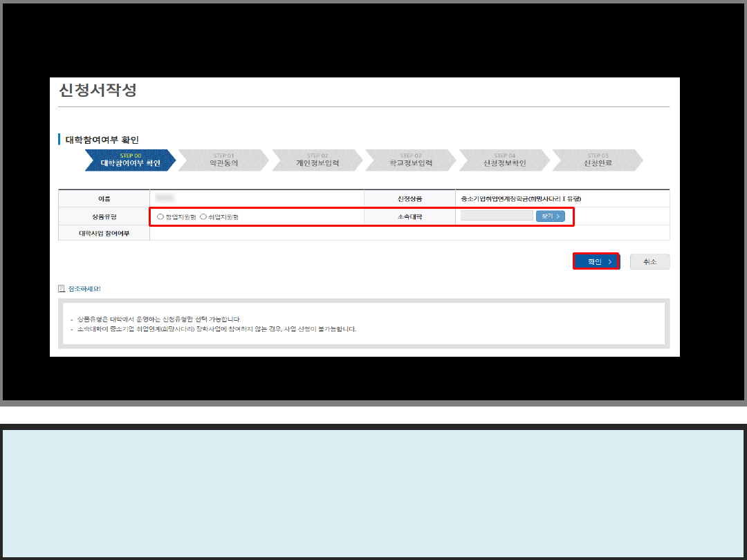Viewport: 747px width, 560px height.
Task: Cancel with the 취소 button
Action: pyautogui.click(x=649, y=261)
